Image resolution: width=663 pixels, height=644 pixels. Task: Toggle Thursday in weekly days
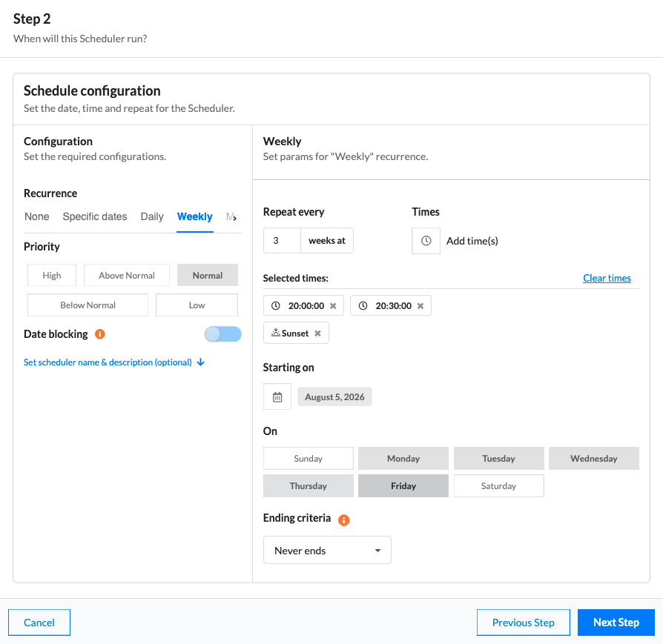pyautogui.click(x=309, y=486)
